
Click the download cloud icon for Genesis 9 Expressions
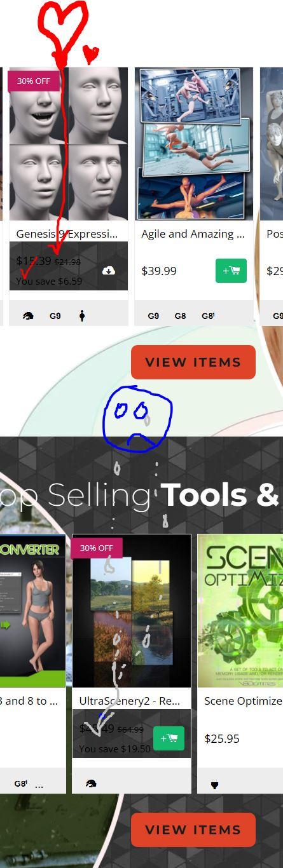[x=109, y=271]
